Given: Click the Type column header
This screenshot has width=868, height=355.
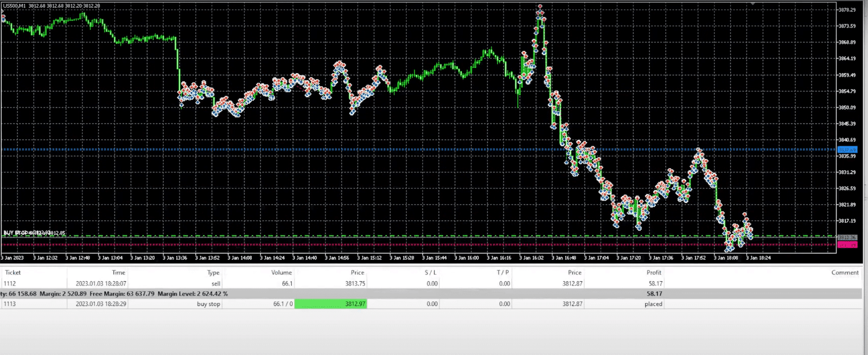Looking at the screenshot, I should pos(213,273).
